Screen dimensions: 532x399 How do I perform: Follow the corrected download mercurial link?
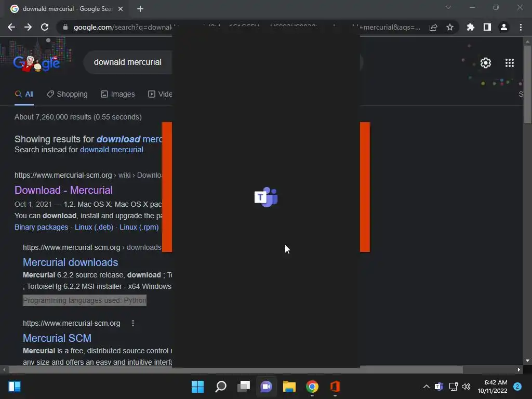tap(129, 139)
